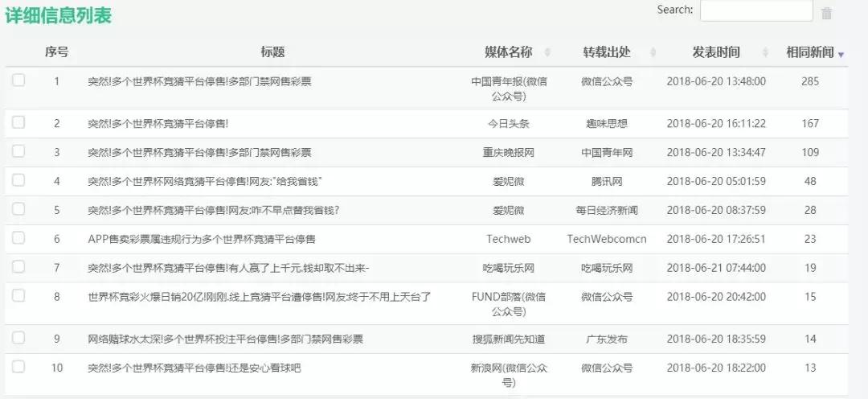Open title of row 1 from 中国青年报
This screenshot has width=868, height=399.
click(x=199, y=81)
